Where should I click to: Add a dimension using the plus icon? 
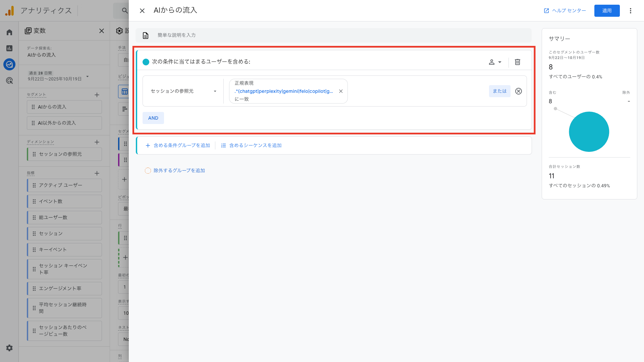[97, 142]
